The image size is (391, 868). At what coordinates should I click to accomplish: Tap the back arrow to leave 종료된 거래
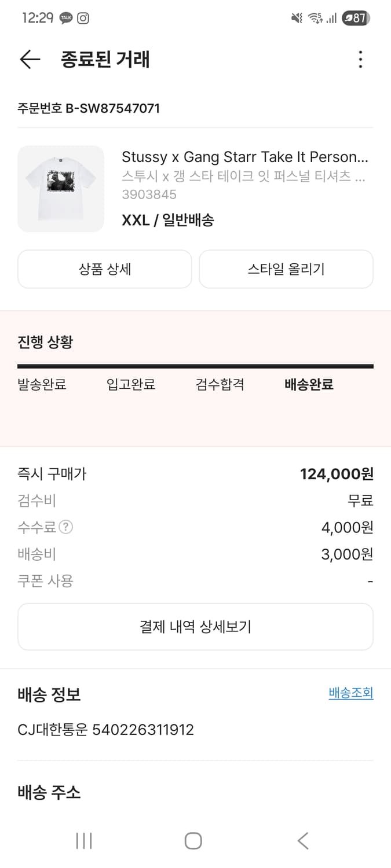pos(29,60)
